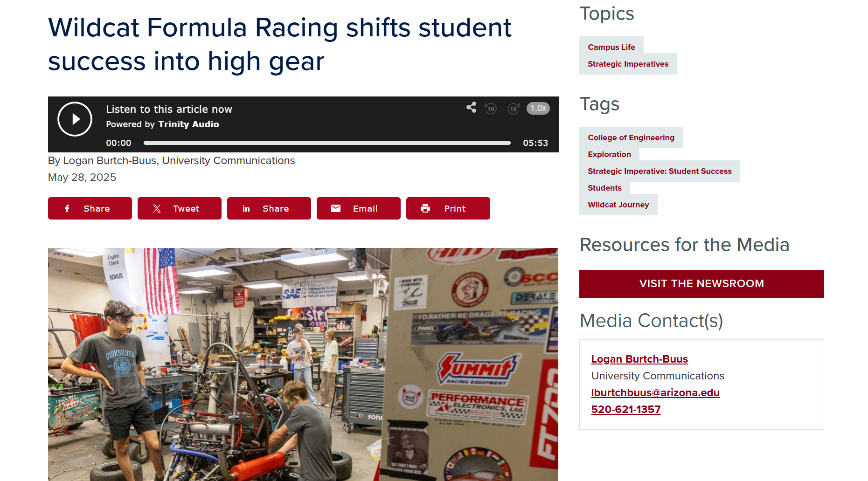Rewind audio 10 seconds
Viewport: 868px width, 481px height.
point(491,109)
